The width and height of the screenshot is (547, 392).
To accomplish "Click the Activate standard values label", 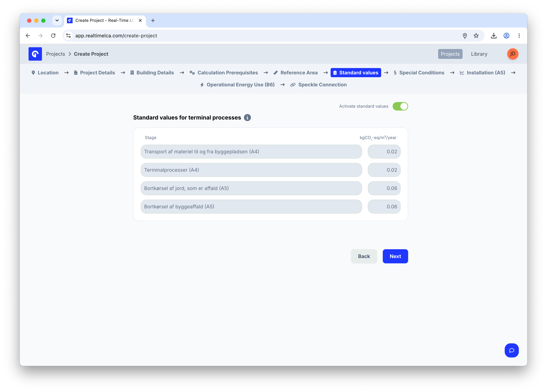I will coord(363,106).
